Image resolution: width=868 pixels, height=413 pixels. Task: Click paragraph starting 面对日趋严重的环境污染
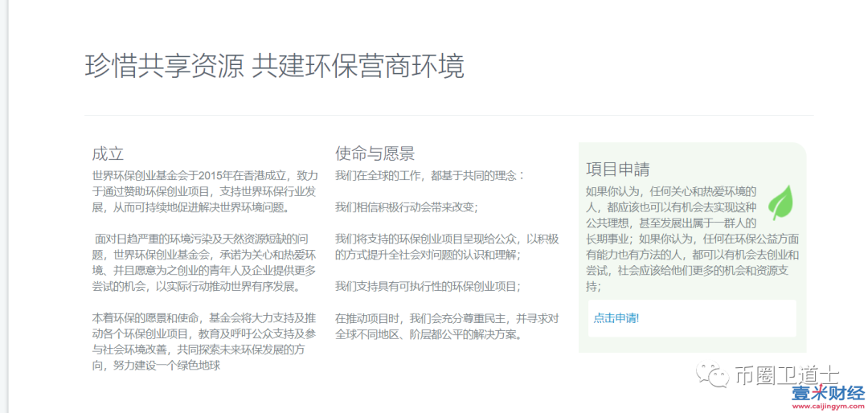[205, 262]
